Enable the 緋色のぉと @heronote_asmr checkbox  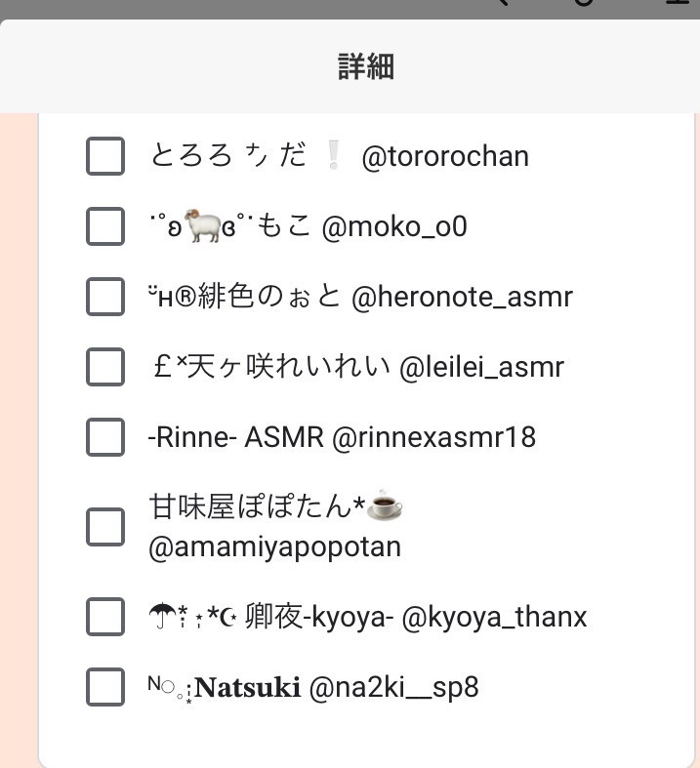pos(105,297)
